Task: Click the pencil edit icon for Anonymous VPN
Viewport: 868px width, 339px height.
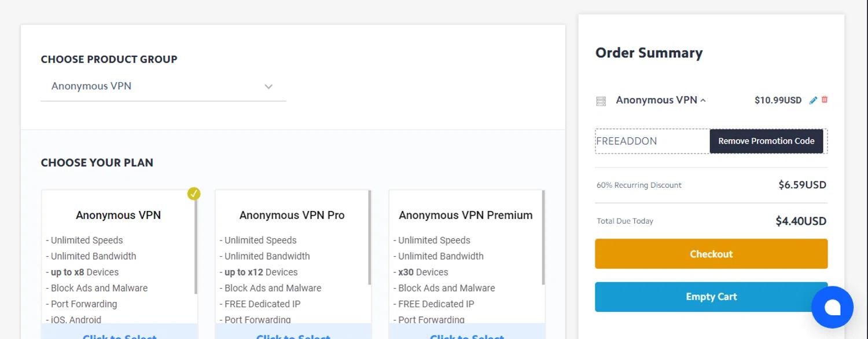Action: pos(813,100)
